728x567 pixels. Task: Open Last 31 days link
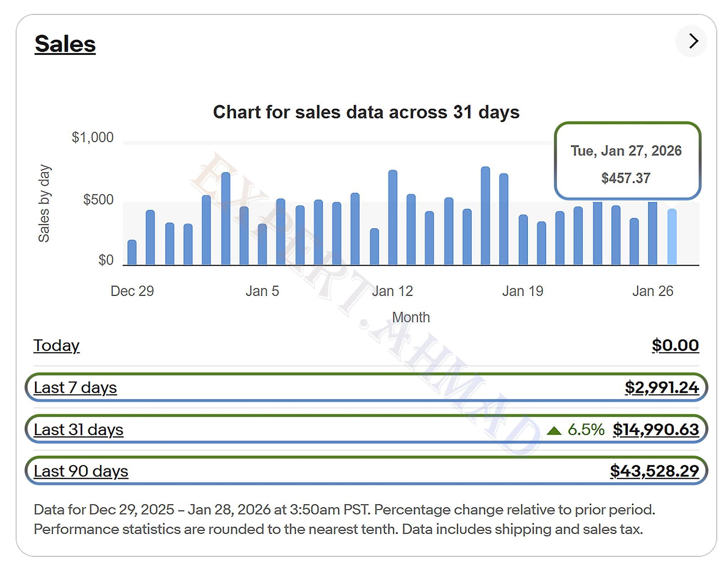[x=78, y=429]
